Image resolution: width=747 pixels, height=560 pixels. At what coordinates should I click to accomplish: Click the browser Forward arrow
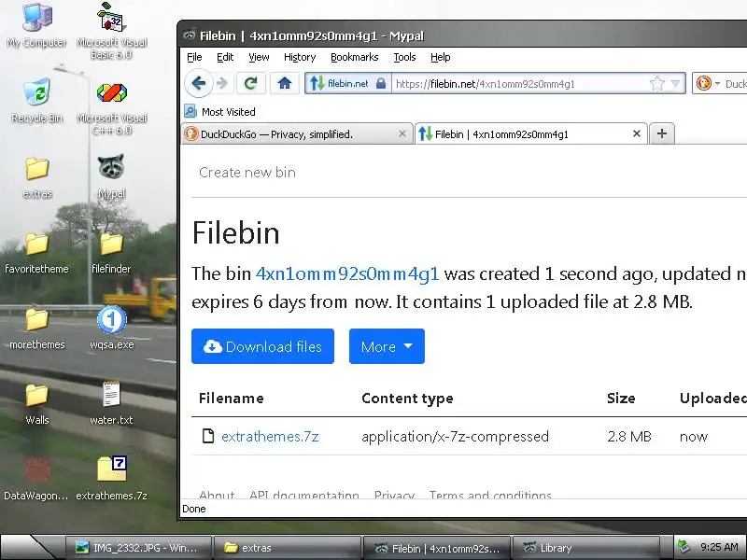[221, 84]
